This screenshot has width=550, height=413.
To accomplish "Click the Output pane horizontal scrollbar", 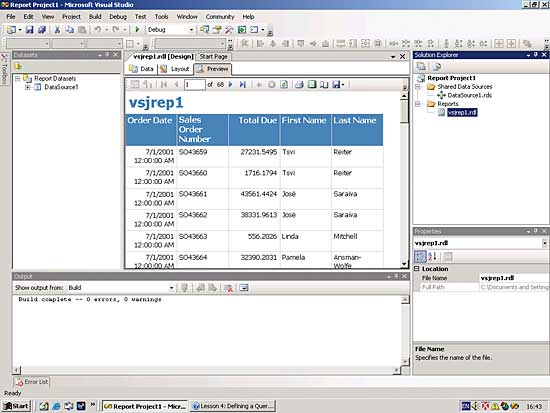I will click(208, 370).
